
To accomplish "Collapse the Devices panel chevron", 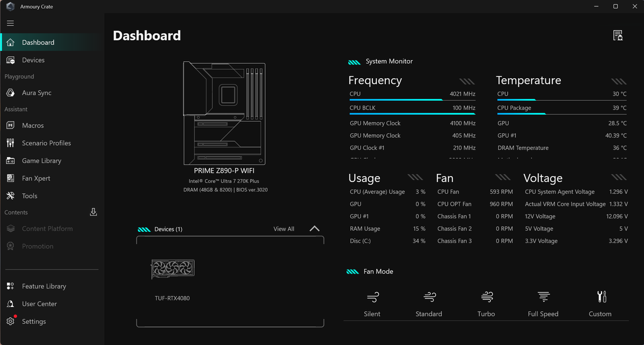I will [315, 229].
